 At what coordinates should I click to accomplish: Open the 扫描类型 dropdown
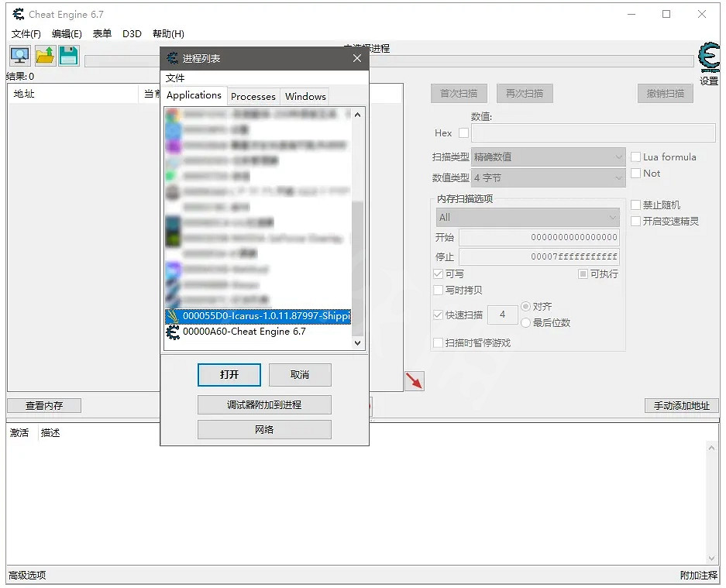[548, 157]
